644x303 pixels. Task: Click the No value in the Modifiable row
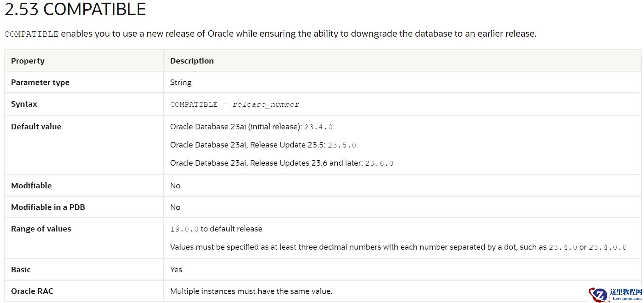[175, 186]
